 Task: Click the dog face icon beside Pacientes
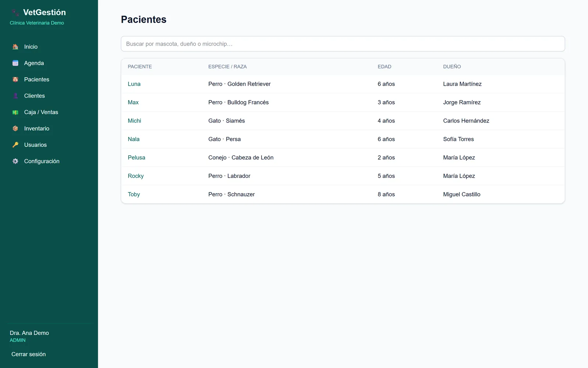[15, 79]
